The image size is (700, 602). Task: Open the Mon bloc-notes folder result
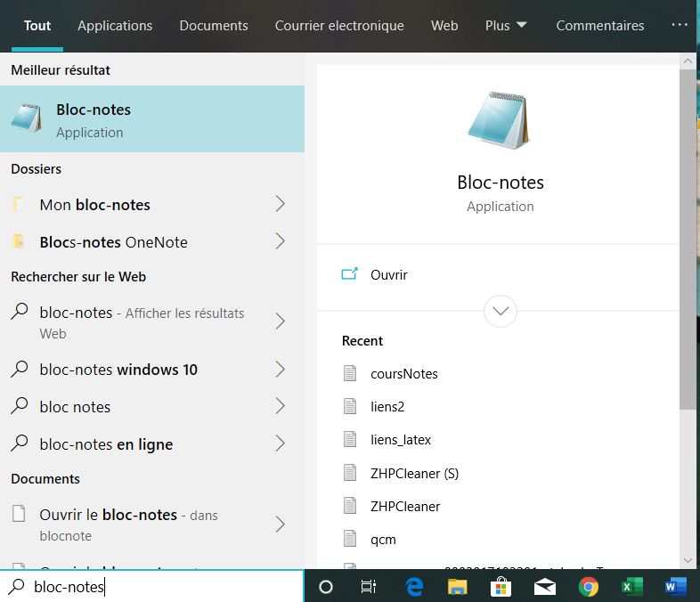[152, 205]
